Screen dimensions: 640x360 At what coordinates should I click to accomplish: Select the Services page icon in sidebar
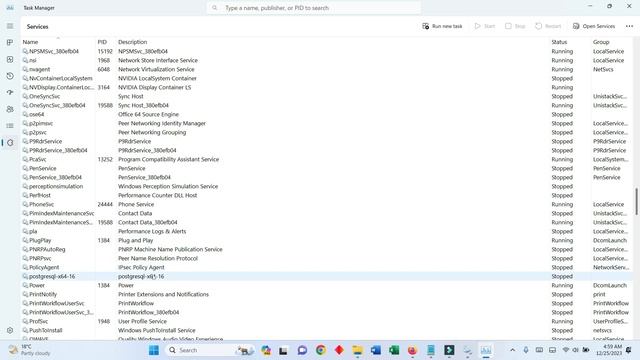coord(10,142)
